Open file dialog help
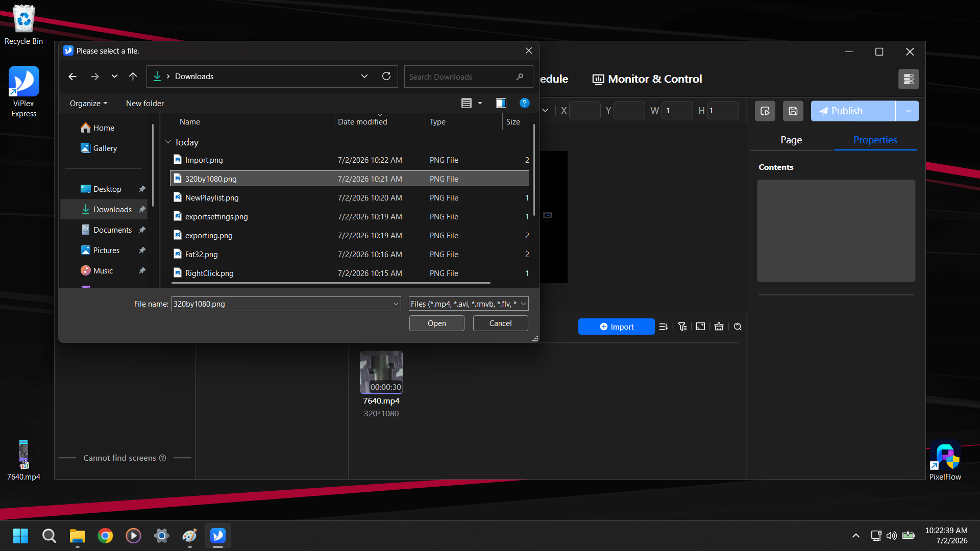This screenshot has height=551, width=980. [x=524, y=103]
